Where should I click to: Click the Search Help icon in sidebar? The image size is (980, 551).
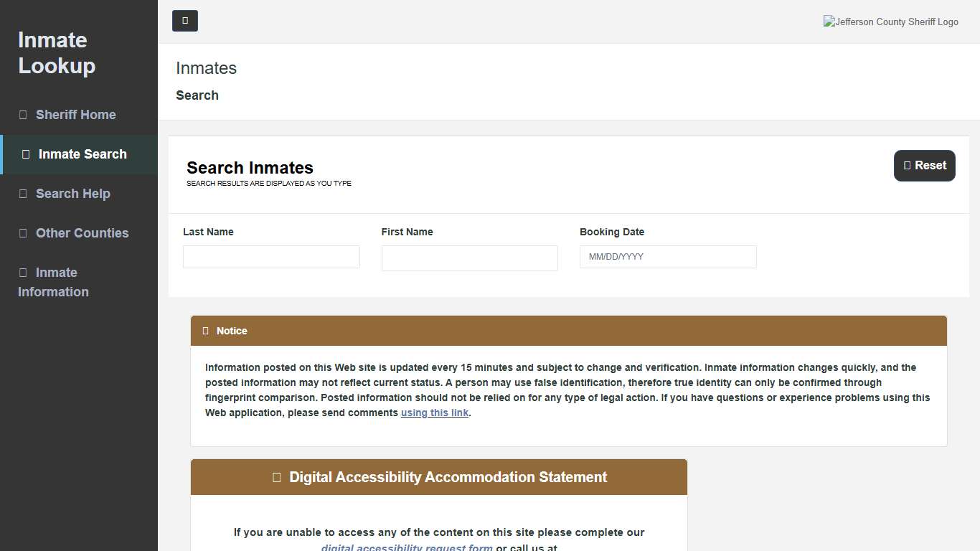tap(24, 193)
